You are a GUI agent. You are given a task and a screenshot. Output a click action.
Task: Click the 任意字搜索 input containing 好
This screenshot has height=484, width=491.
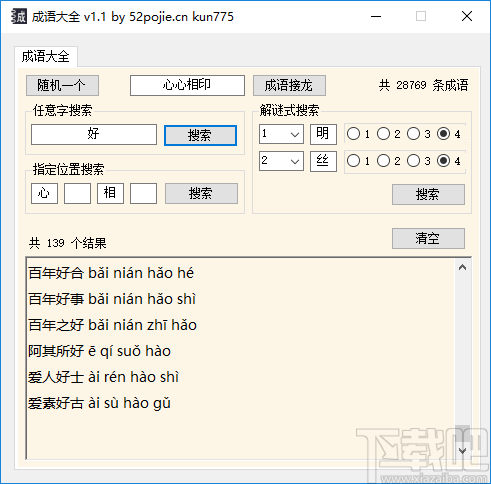pos(94,134)
